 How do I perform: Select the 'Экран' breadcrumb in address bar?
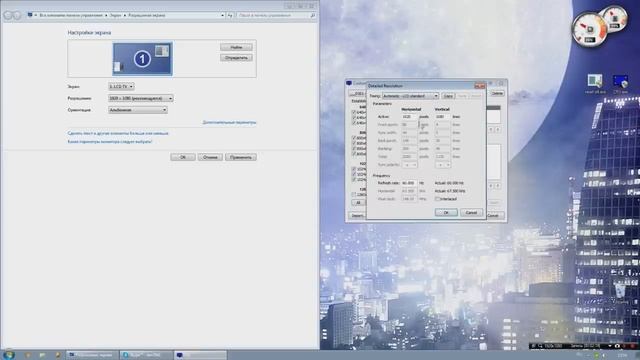click(116, 15)
